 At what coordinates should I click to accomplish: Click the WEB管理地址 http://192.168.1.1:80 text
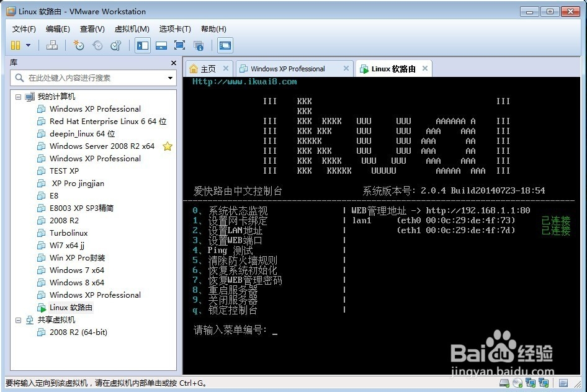point(441,211)
